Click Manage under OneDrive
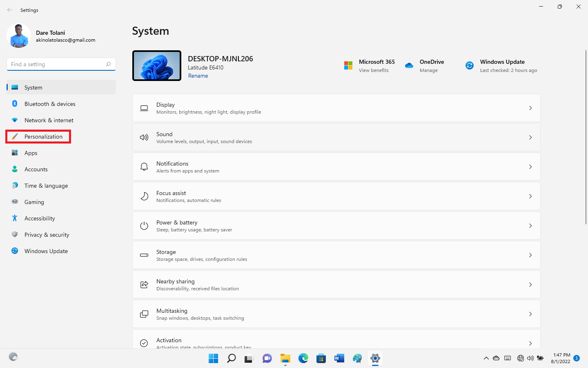588x368 pixels. click(x=429, y=70)
